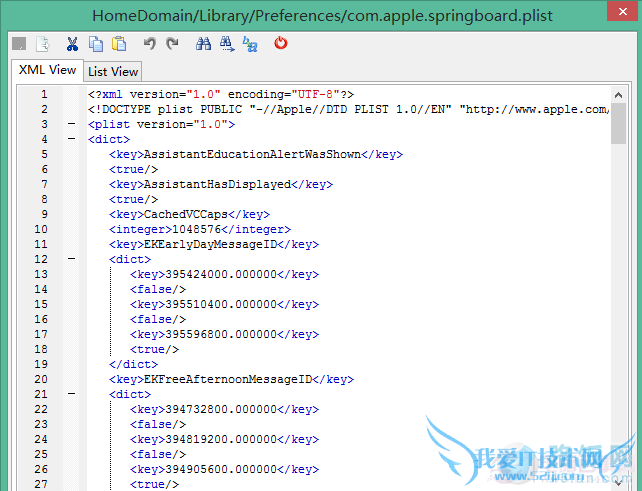
Task: Click the AssistantHasDisplayed key line
Action: 221,184
